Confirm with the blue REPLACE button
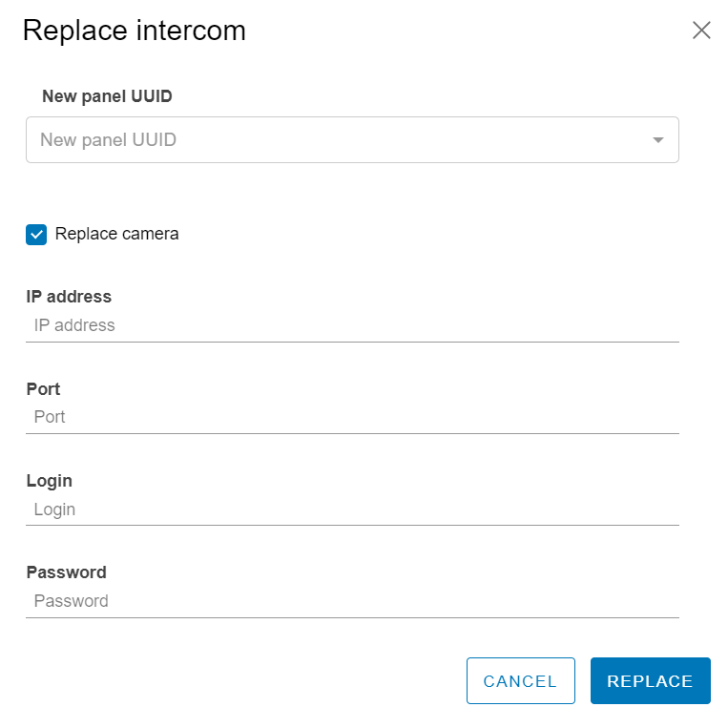Image resolution: width=728 pixels, height=728 pixels. click(x=651, y=680)
